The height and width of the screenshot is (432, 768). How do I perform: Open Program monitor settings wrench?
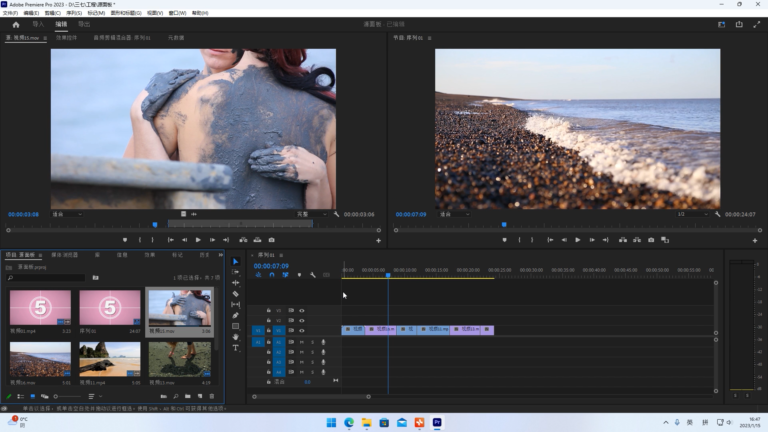[718, 215]
